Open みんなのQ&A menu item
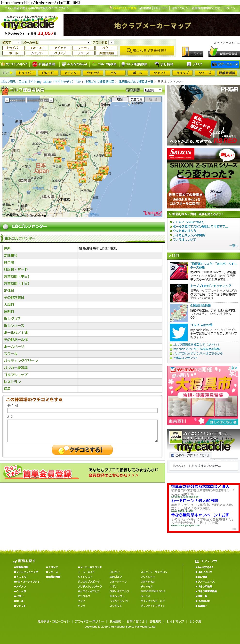Screen dimensions: 240x644 75,64
